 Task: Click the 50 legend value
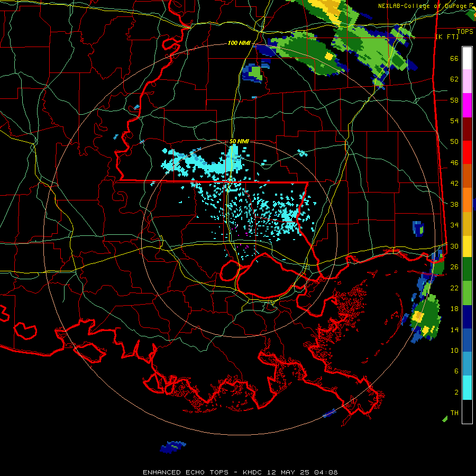coord(454,141)
